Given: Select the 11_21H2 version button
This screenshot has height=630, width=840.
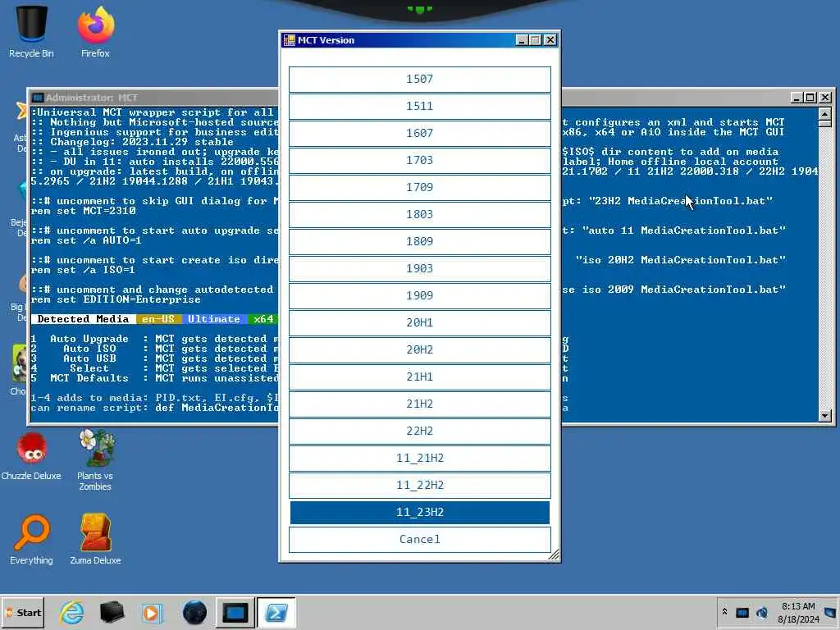Looking at the screenshot, I should pyautogui.click(x=419, y=458).
